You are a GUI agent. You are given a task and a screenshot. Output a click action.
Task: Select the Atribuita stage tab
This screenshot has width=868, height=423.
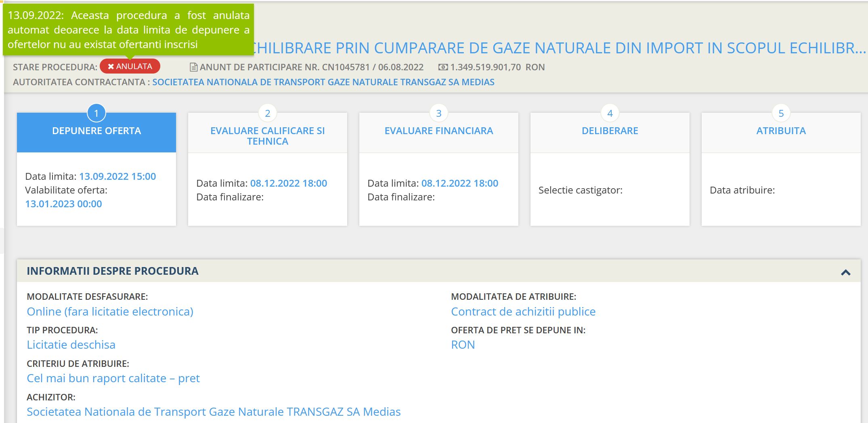(781, 131)
